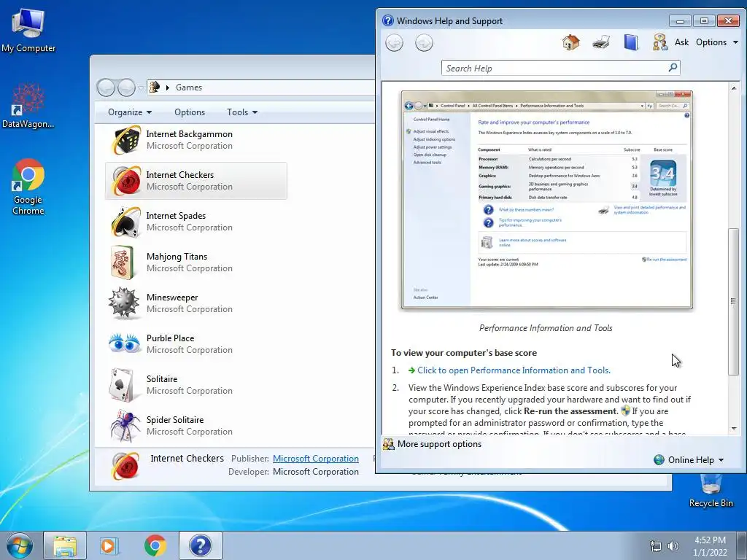Click the 'Performance Information and Tools' caption
The height and width of the screenshot is (560, 747).
coord(546,328)
